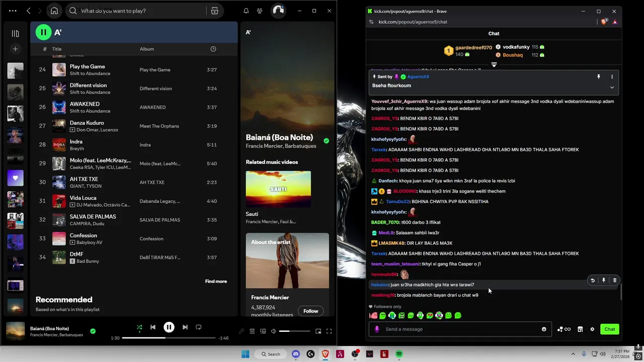Image resolution: width=644 pixels, height=362 pixels.
Task: Expand the pinned message chevron in Kick chat
Action: 612,87
